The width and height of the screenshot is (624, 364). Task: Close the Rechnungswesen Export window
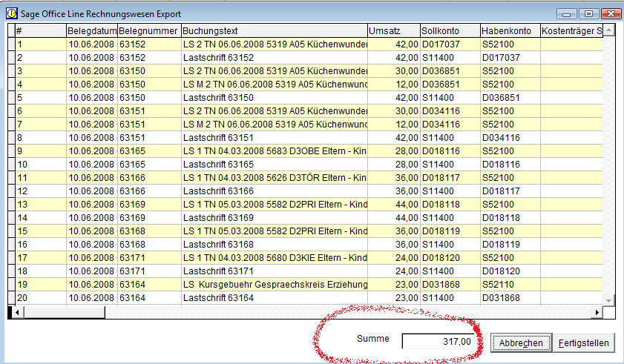pos(611,14)
